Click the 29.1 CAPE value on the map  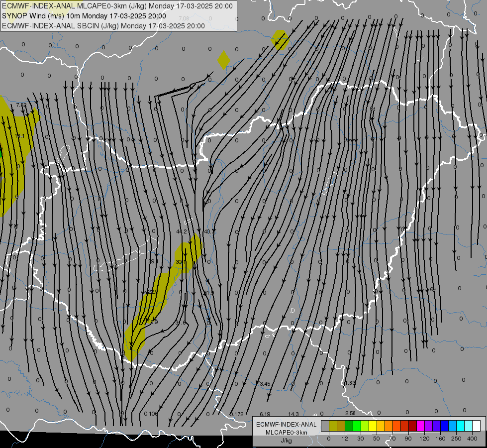[x=153, y=261]
